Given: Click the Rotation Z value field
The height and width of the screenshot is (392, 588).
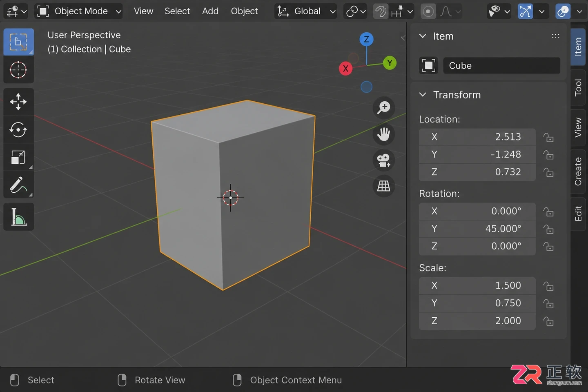Looking at the screenshot, I should tap(477, 246).
